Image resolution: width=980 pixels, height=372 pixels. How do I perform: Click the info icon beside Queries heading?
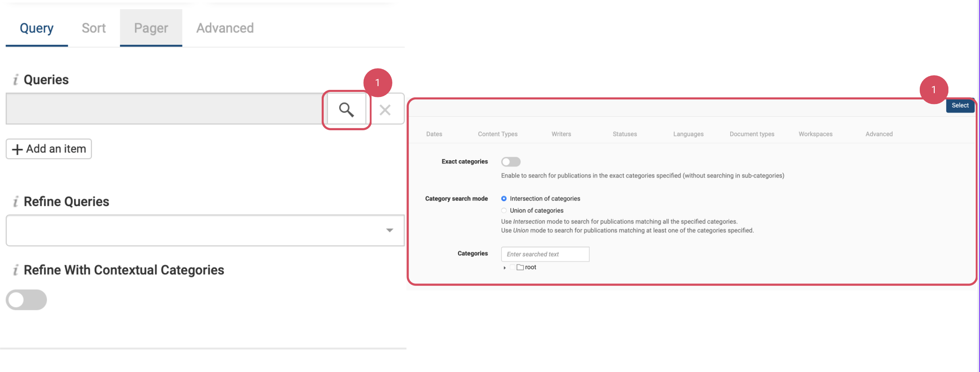point(16,79)
